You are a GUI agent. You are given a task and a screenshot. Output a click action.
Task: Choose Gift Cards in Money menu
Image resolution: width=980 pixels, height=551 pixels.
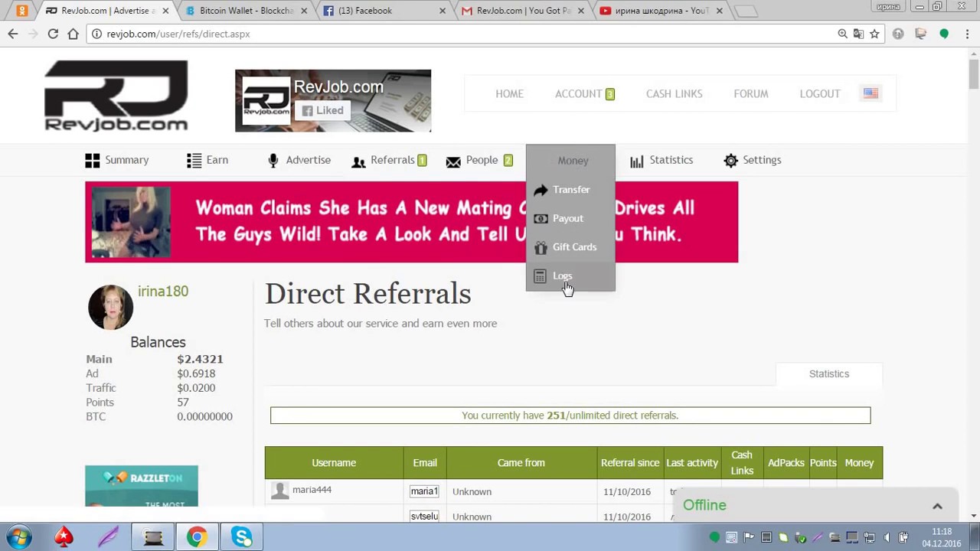point(574,247)
